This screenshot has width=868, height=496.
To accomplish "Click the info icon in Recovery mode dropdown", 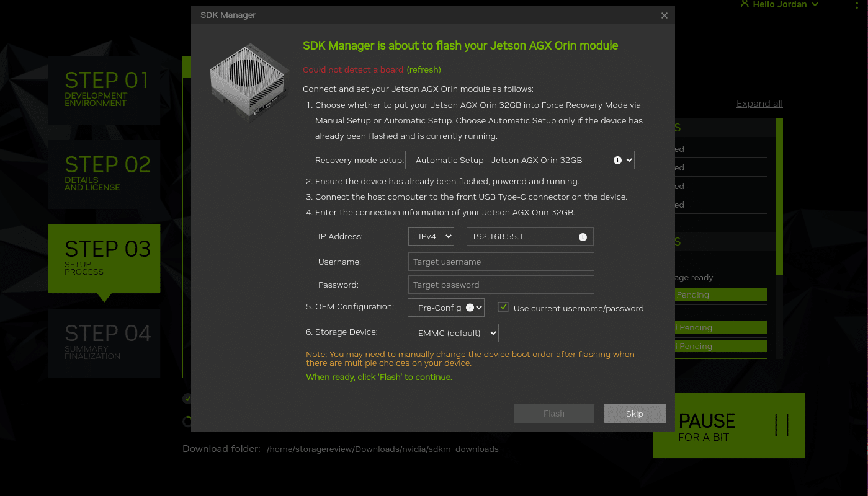I will click(617, 160).
